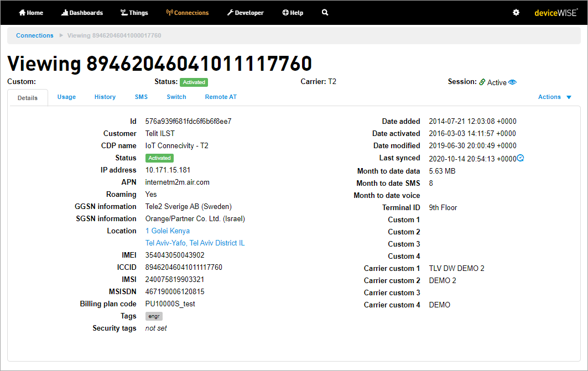The height and width of the screenshot is (371, 588).
Task: Open the Help menu
Action: [293, 13]
